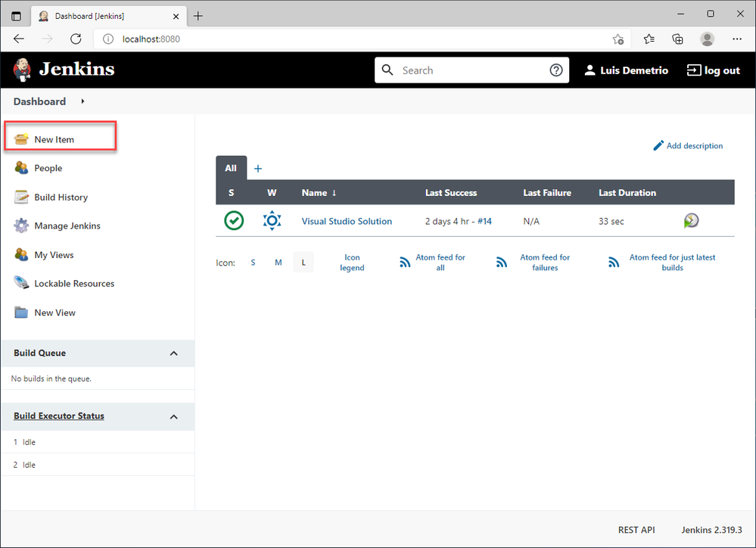Image resolution: width=756 pixels, height=548 pixels.
Task: Open the browser favorites list
Action: coord(649,39)
